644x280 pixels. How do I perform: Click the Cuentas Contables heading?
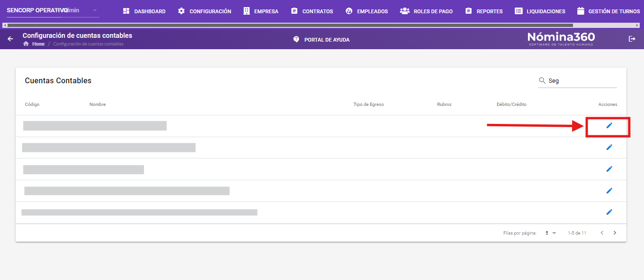pyautogui.click(x=58, y=80)
